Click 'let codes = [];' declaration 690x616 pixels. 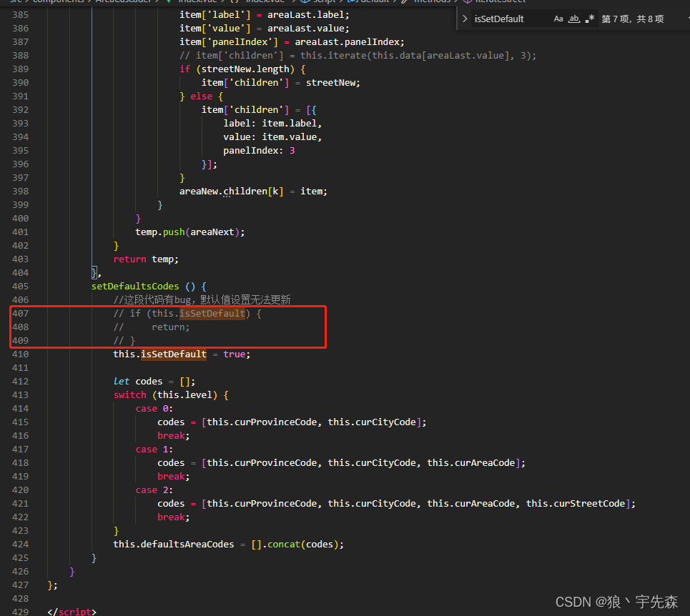154,381
